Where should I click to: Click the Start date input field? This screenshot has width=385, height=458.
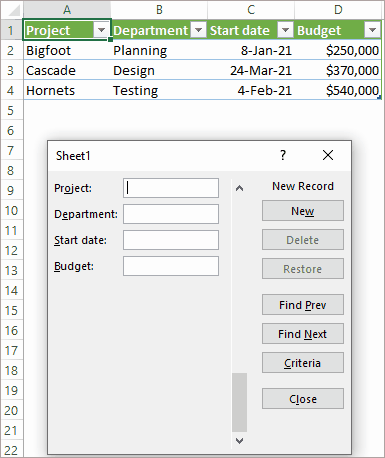coord(171,240)
